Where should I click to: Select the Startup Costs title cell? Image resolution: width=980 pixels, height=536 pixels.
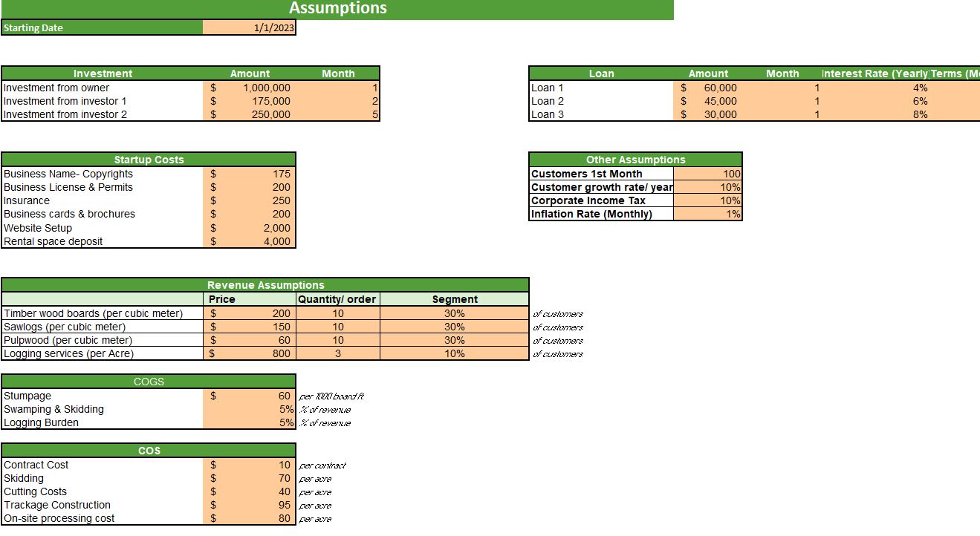click(x=149, y=159)
